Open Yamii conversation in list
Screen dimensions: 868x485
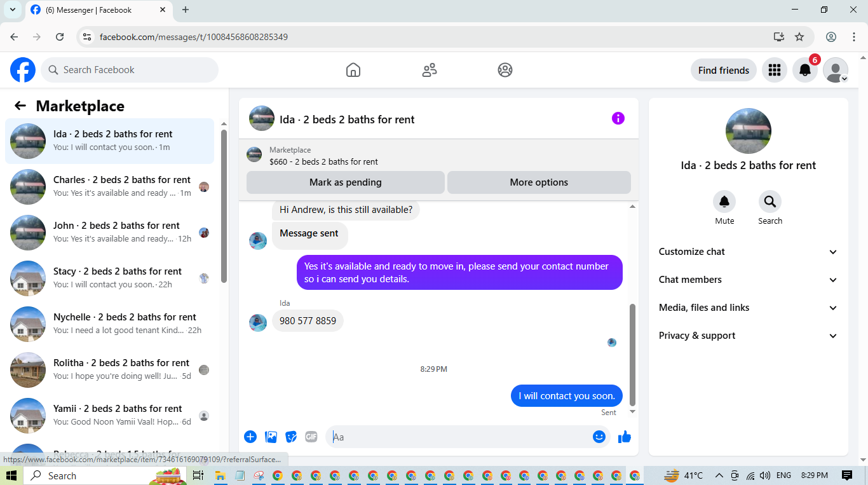coord(109,416)
